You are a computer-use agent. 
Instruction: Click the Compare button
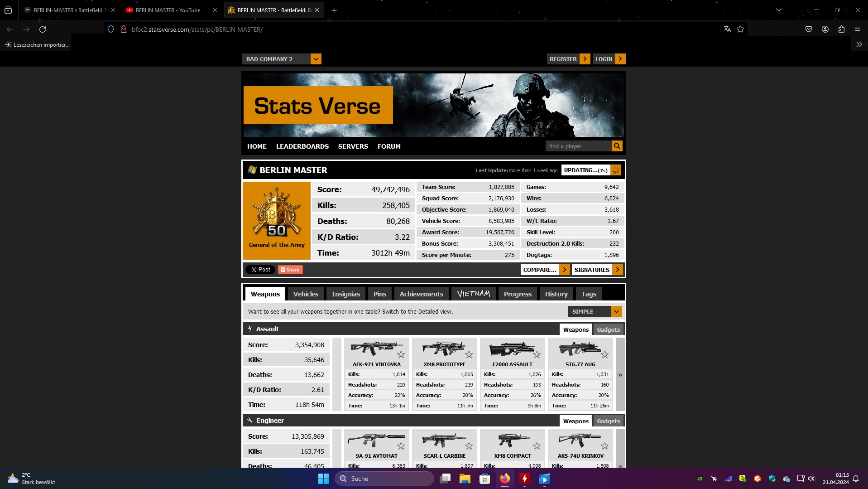click(545, 270)
